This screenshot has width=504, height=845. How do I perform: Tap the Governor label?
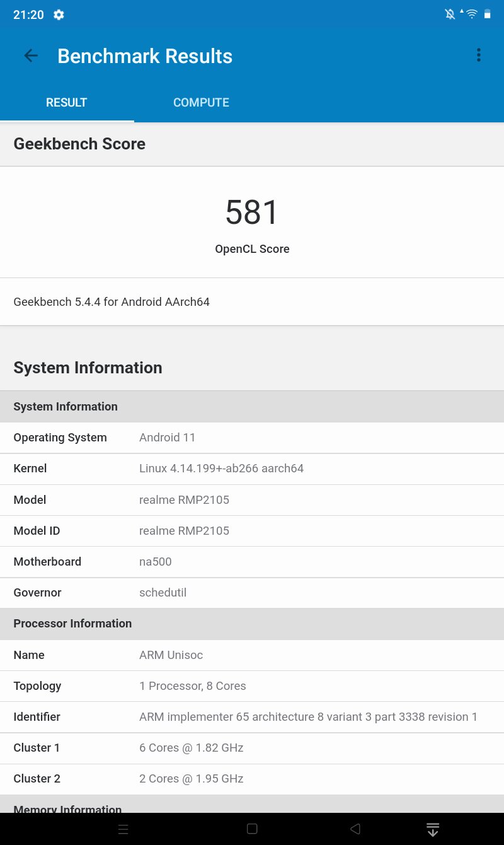click(x=37, y=593)
